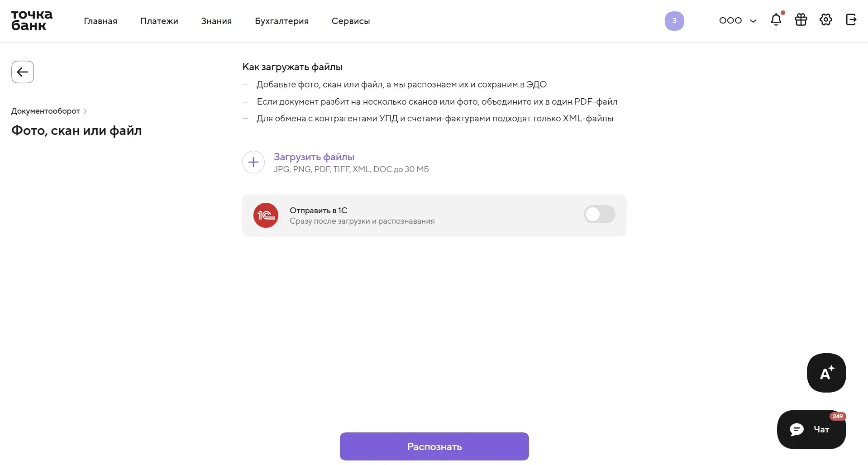Open the Чат support button

pos(811,429)
